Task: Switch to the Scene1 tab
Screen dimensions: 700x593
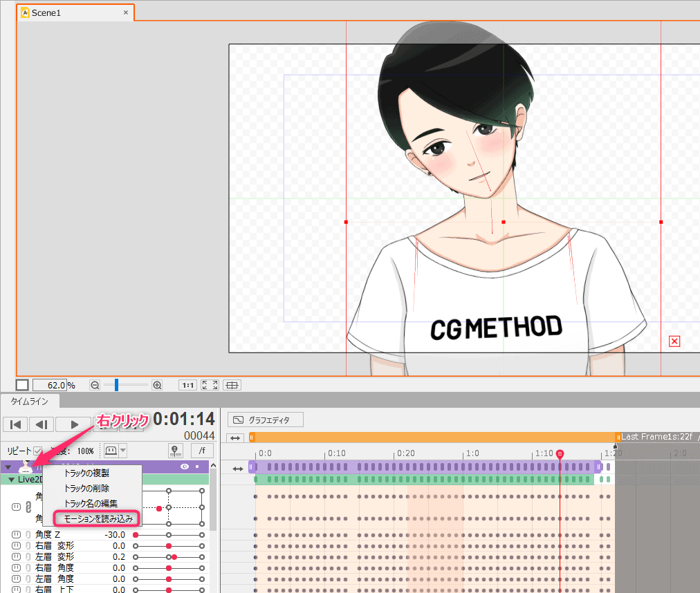Action: click(x=46, y=12)
